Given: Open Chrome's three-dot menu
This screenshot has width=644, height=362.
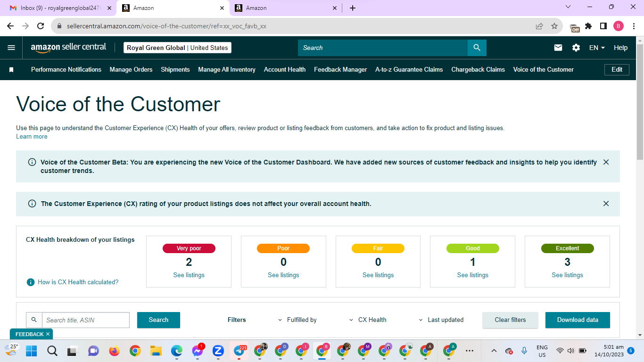Looking at the screenshot, I should pos(633,26).
